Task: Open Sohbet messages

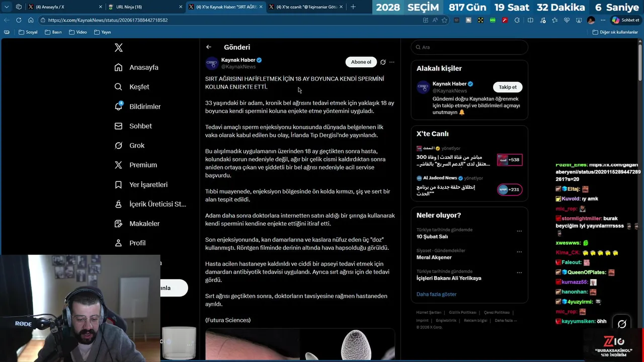Action: (x=133, y=126)
